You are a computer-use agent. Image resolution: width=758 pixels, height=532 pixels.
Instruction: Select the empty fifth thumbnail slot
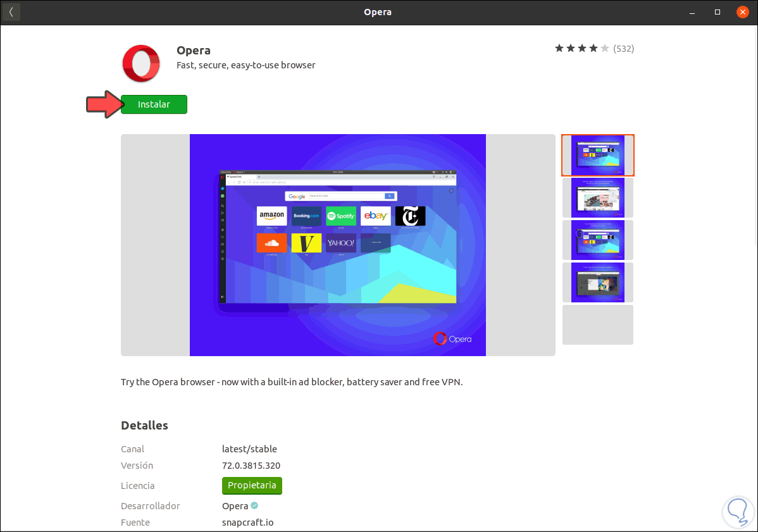pos(598,325)
